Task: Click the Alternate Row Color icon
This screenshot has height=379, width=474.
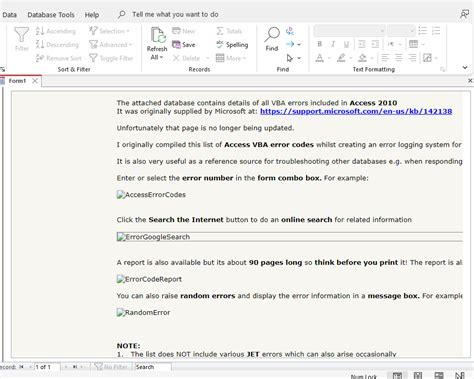Action: [427, 58]
